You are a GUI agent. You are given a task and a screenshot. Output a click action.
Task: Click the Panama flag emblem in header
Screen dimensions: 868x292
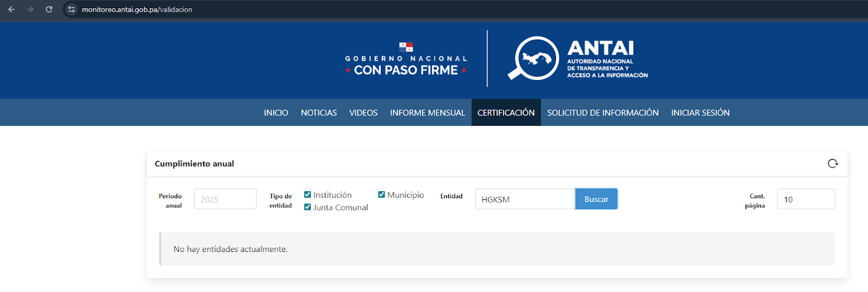pos(406,47)
